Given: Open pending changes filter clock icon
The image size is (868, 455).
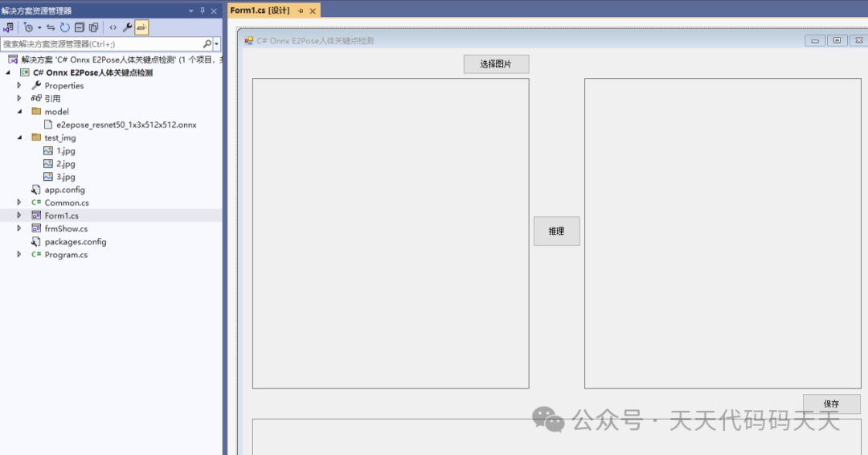Looking at the screenshot, I should (28, 27).
